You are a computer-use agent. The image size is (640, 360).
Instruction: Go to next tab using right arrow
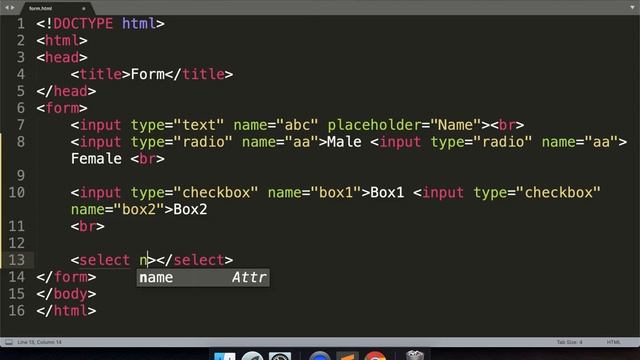point(13,8)
